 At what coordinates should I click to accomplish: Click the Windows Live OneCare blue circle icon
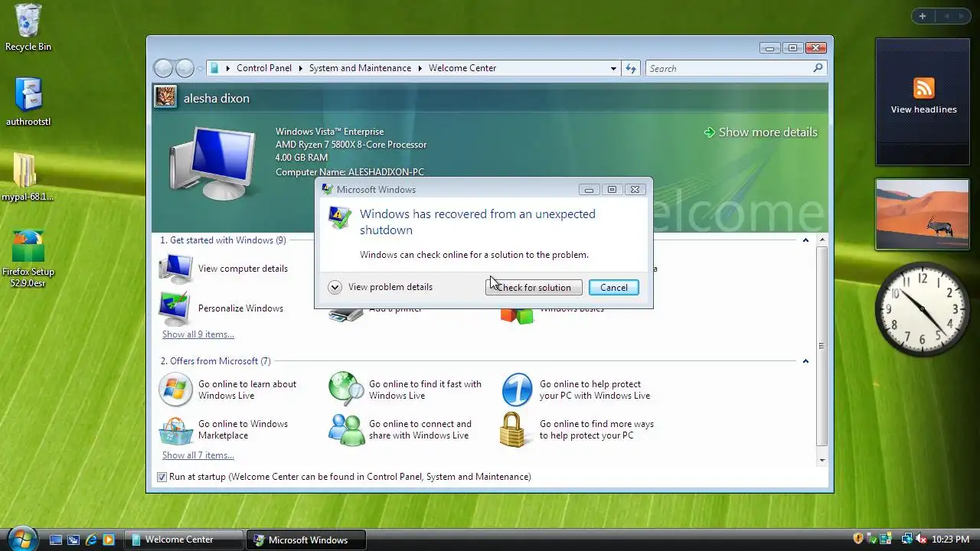517,390
